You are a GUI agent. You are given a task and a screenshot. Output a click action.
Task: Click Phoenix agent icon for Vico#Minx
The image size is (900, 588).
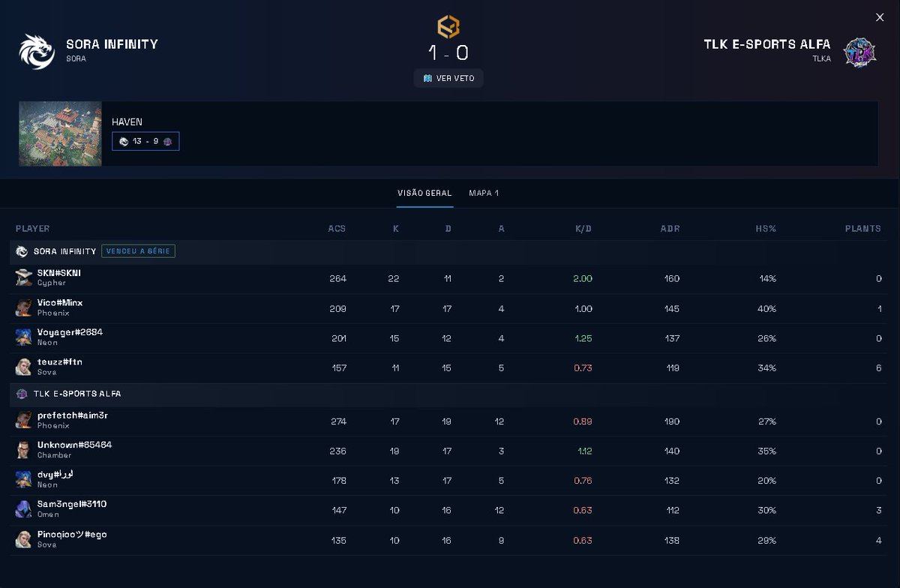coord(24,307)
